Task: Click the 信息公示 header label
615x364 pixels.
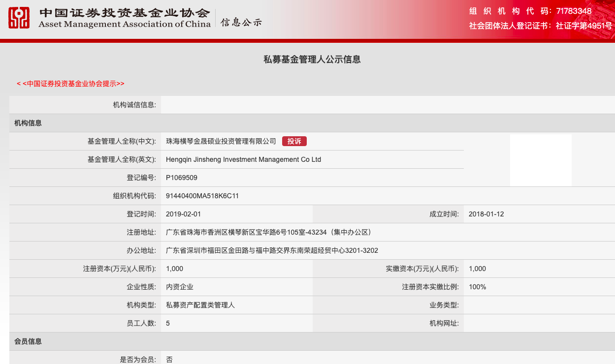Action: [241, 23]
